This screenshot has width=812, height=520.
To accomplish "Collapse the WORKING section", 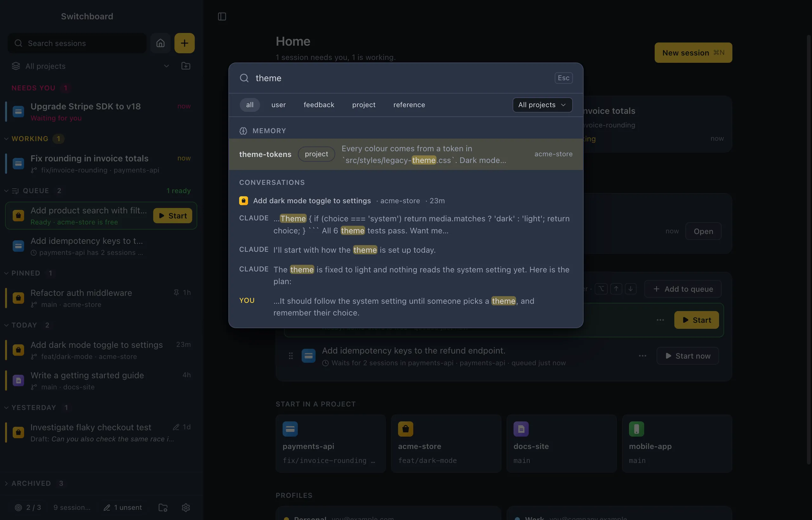I will click(x=6, y=139).
